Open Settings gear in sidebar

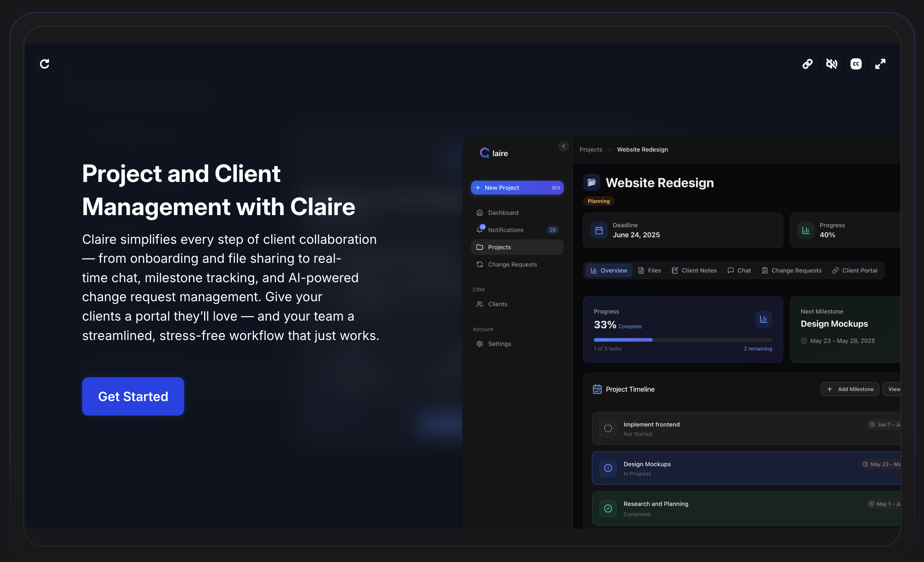click(480, 344)
